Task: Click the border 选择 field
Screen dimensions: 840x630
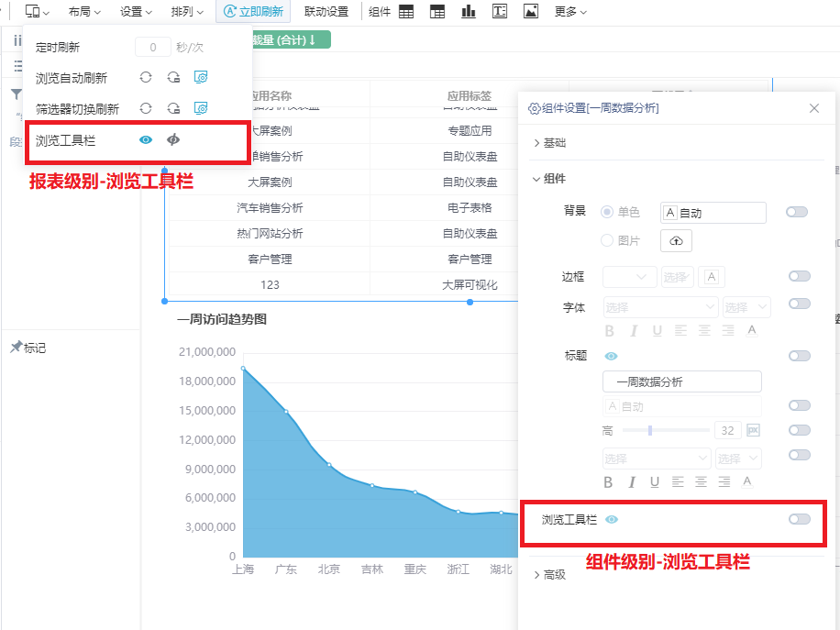Action: [x=677, y=277]
